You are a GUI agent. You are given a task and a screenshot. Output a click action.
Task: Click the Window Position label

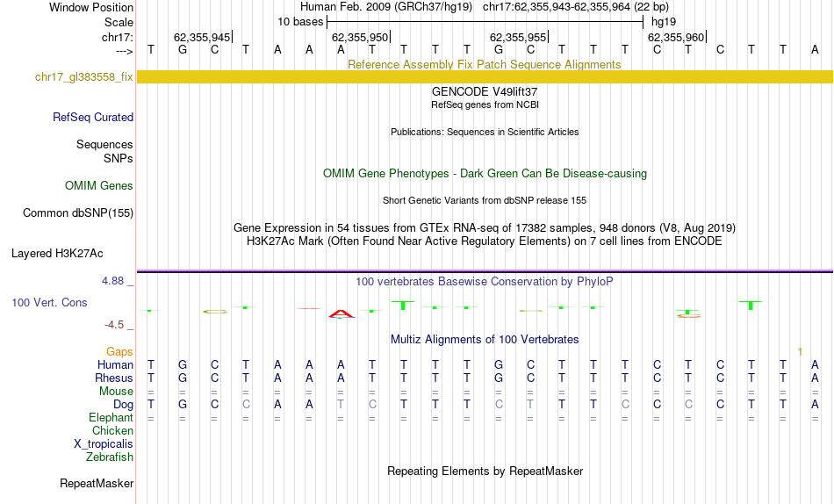[91, 7]
